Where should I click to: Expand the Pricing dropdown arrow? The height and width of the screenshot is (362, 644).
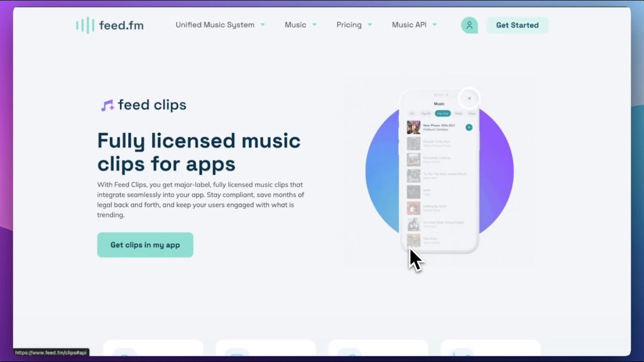click(370, 25)
